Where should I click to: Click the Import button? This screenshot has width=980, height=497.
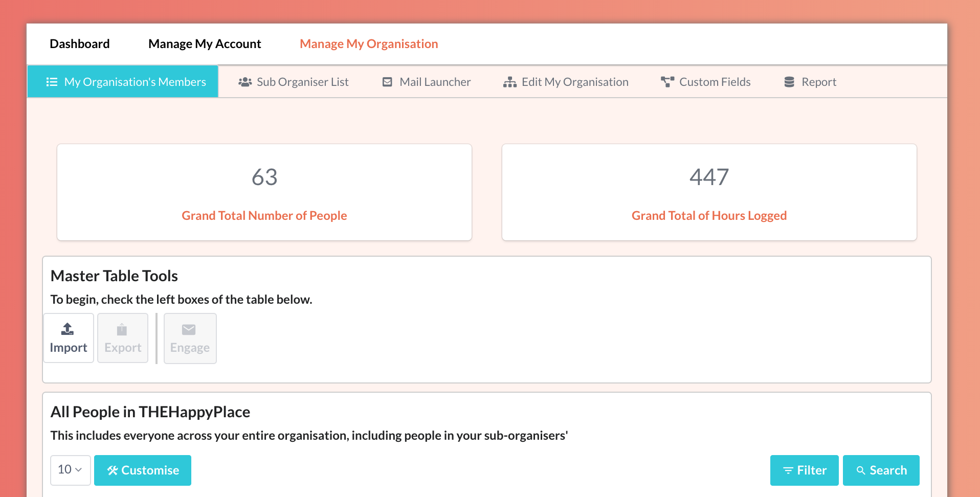[x=69, y=338]
